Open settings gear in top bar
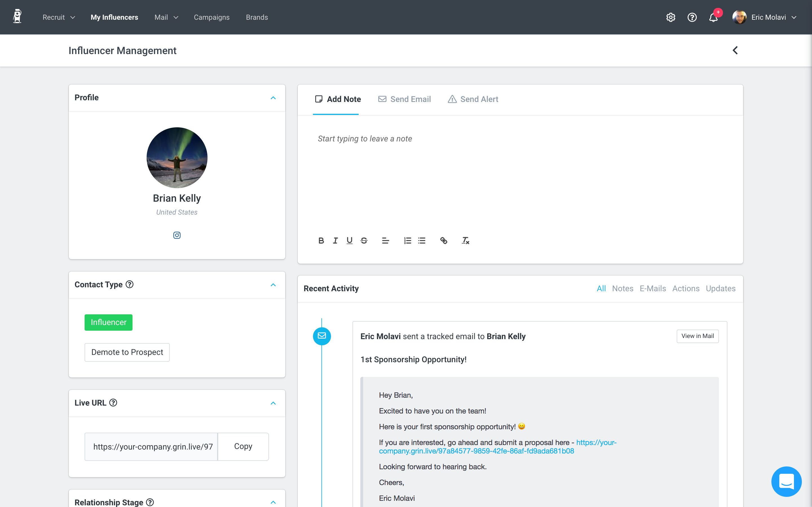812x507 pixels. [670, 17]
